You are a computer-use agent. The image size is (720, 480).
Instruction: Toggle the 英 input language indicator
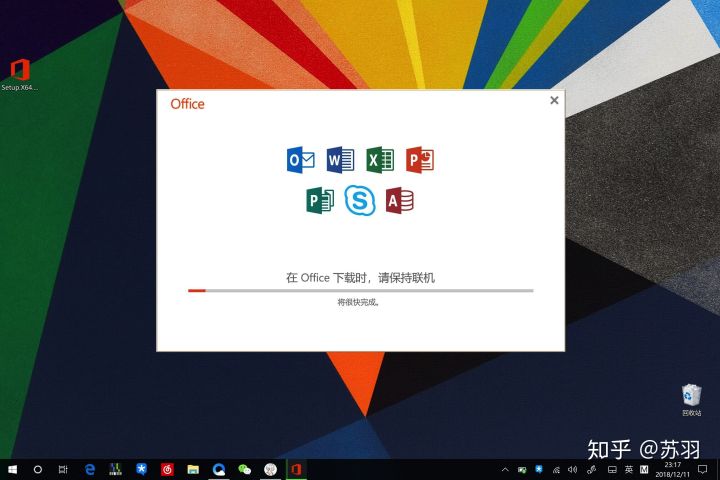point(629,469)
